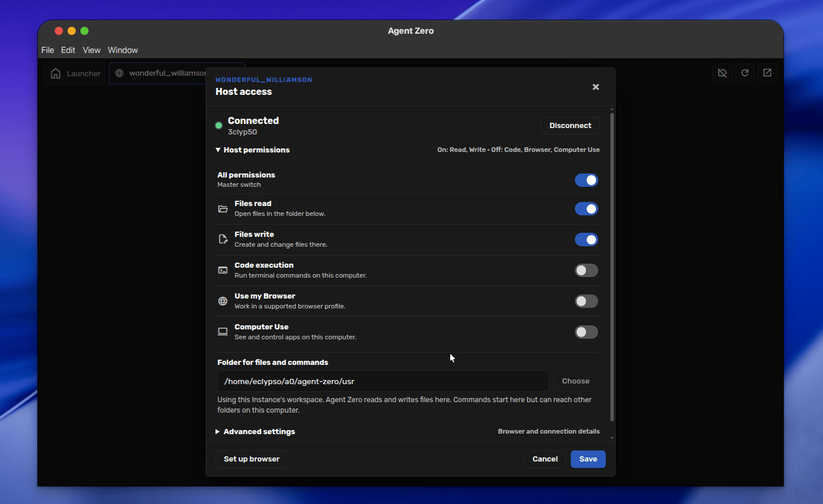
Task: Click the Computer Use laptop icon
Action: point(222,332)
